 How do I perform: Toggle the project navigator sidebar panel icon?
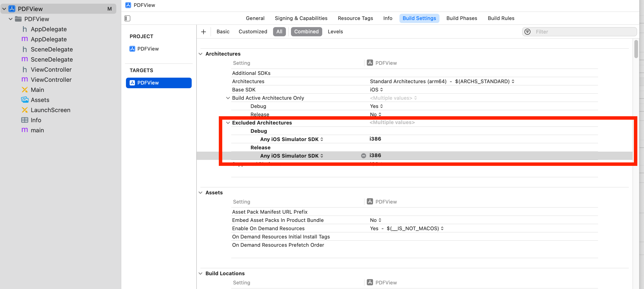(127, 18)
